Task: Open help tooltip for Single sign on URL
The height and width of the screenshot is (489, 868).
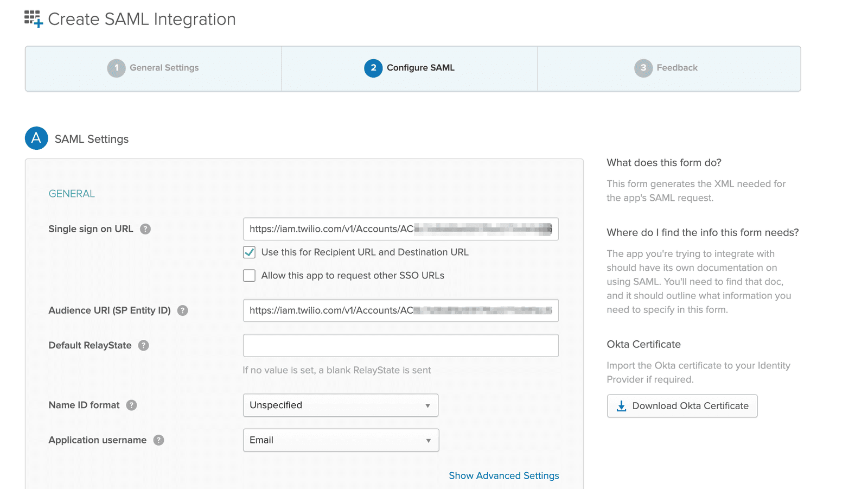Action: tap(145, 229)
